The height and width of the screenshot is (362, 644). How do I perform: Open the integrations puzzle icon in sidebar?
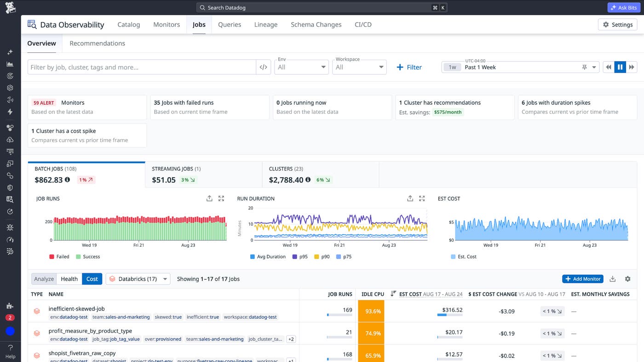pos(10,306)
